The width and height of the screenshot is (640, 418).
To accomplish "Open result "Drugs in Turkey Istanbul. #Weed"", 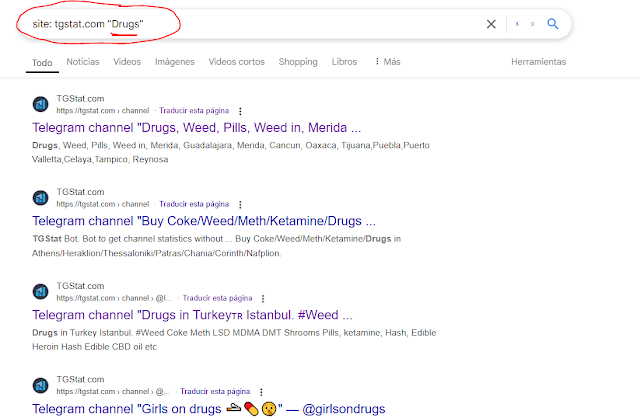I will pos(192,315).
